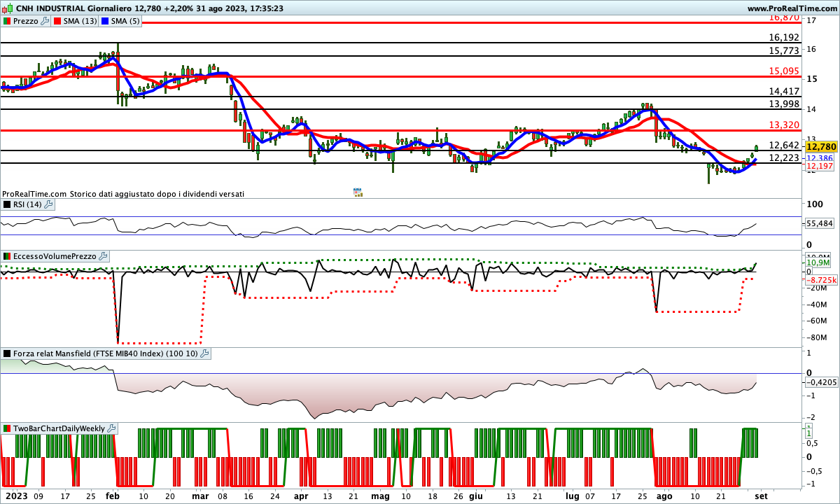The width and height of the screenshot is (840, 504).
Task: Click the red SMA value tag 12,197
Action: coord(819,167)
